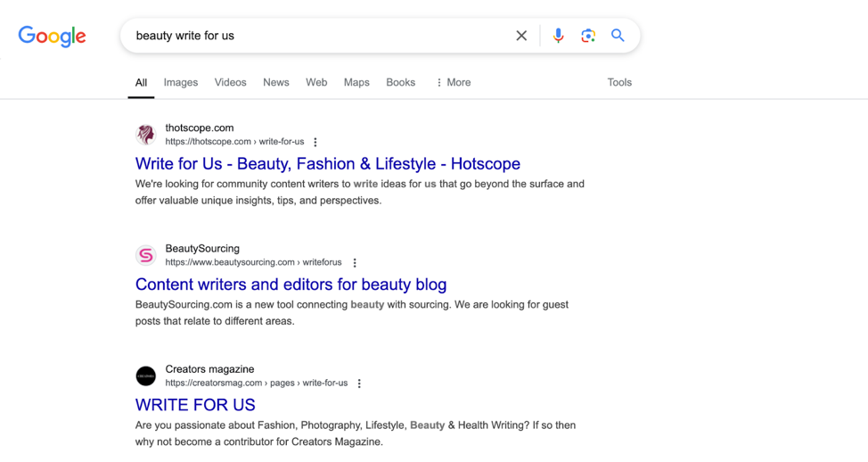Click the Google logo
The width and height of the screenshot is (868, 462).
(52, 36)
